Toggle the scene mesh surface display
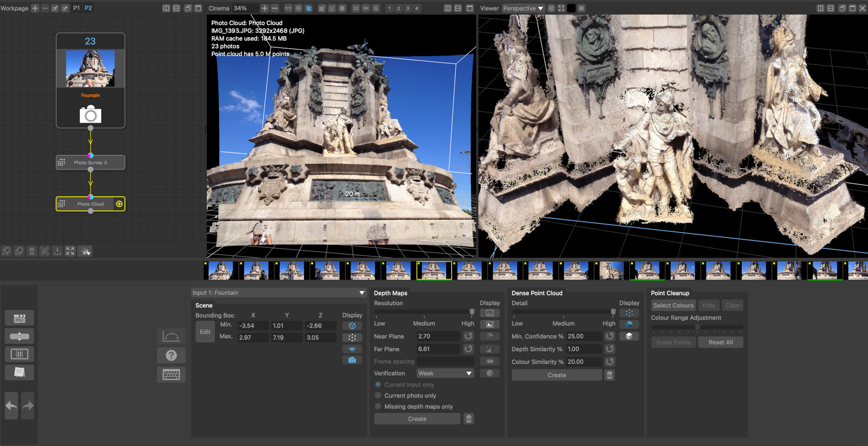 [352, 349]
